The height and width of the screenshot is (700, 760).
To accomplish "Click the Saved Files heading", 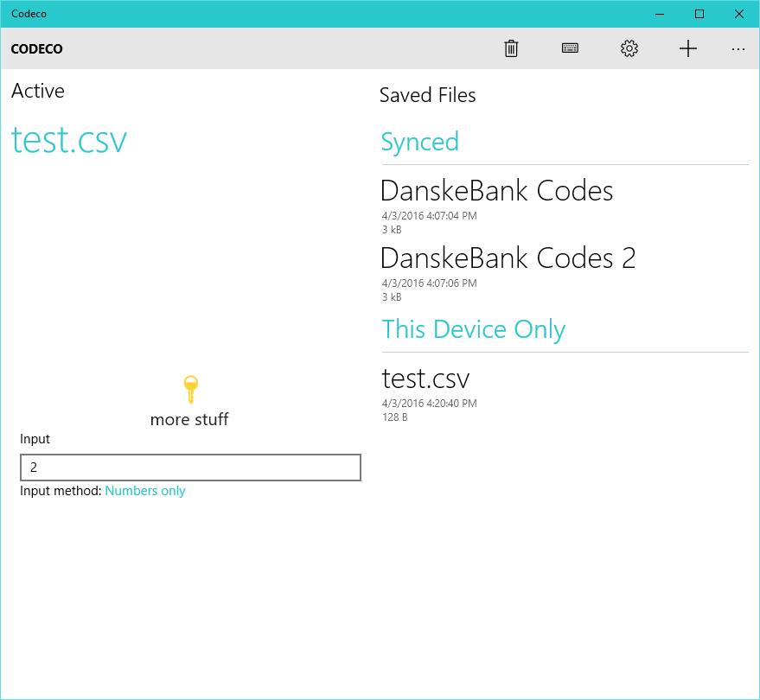I will (x=427, y=95).
